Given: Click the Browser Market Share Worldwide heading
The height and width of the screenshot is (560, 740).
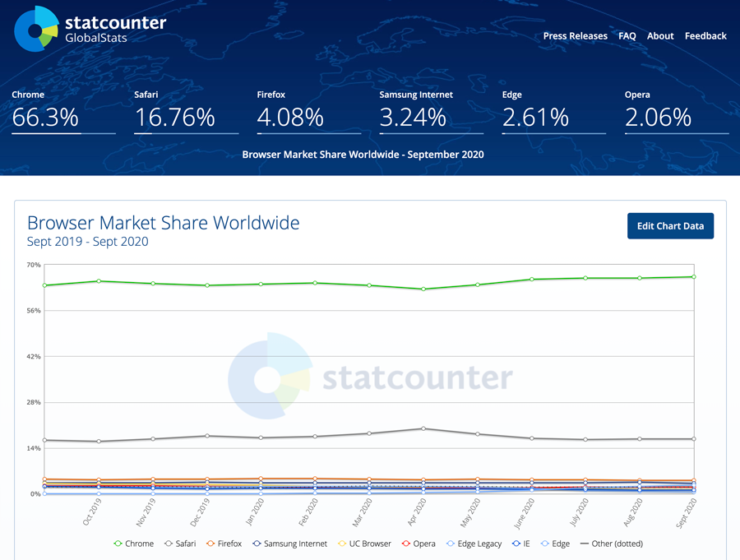Looking at the screenshot, I should (164, 223).
